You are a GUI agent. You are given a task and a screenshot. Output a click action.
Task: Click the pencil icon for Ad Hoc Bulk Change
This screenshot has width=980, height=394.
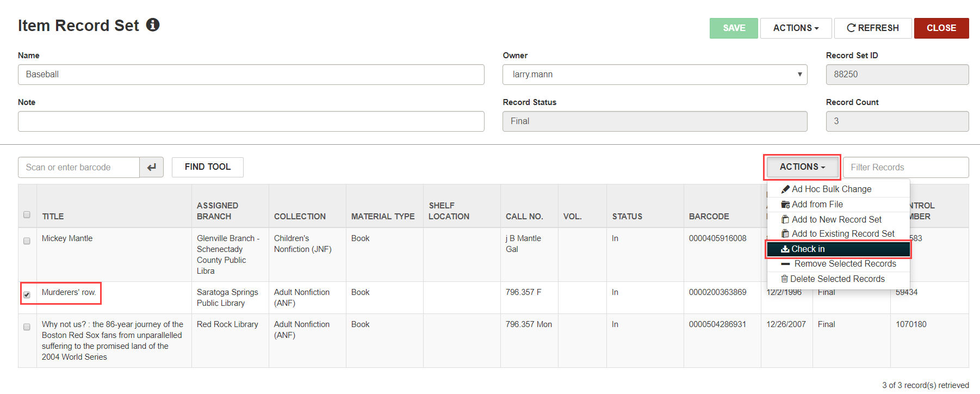pos(785,189)
